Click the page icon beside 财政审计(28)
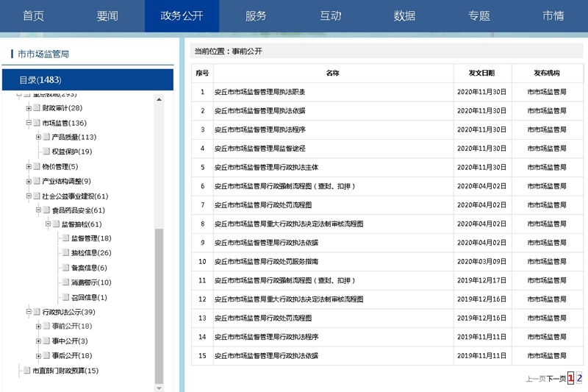 pyautogui.click(x=36, y=107)
